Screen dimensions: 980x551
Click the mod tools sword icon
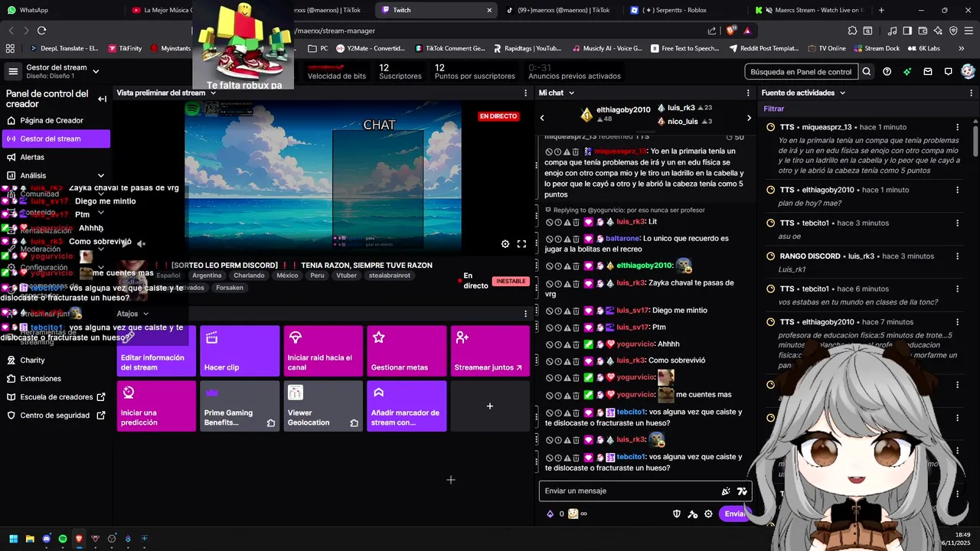(x=693, y=514)
